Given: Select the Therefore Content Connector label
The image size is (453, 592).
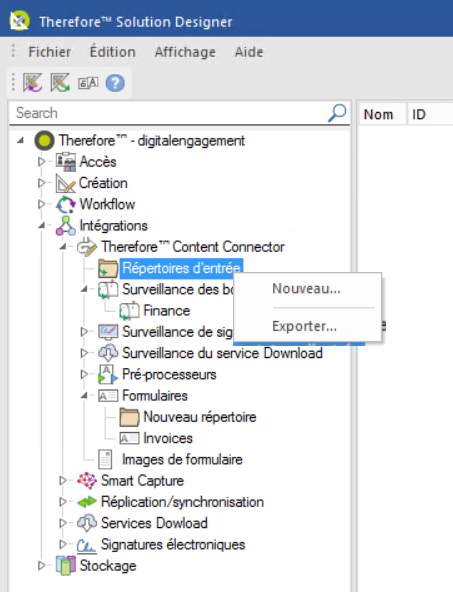Looking at the screenshot, I should (x=193, y=247).
